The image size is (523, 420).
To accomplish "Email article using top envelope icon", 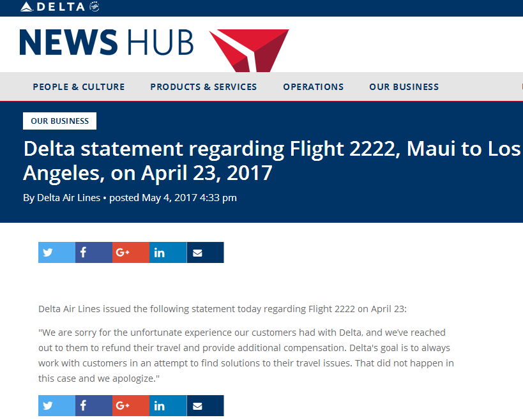I will 205,252.
